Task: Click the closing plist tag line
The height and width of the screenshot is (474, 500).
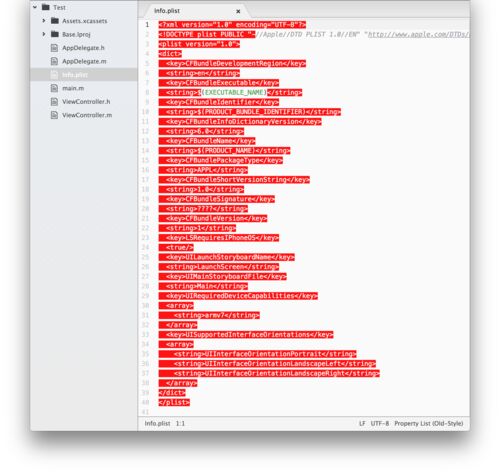Action: pos(174,402)
